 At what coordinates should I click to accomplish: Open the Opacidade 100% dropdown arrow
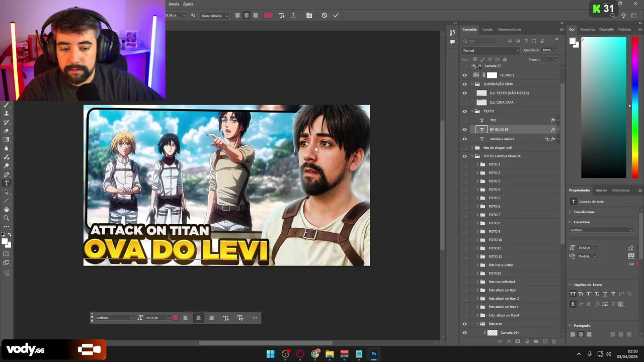555,50
